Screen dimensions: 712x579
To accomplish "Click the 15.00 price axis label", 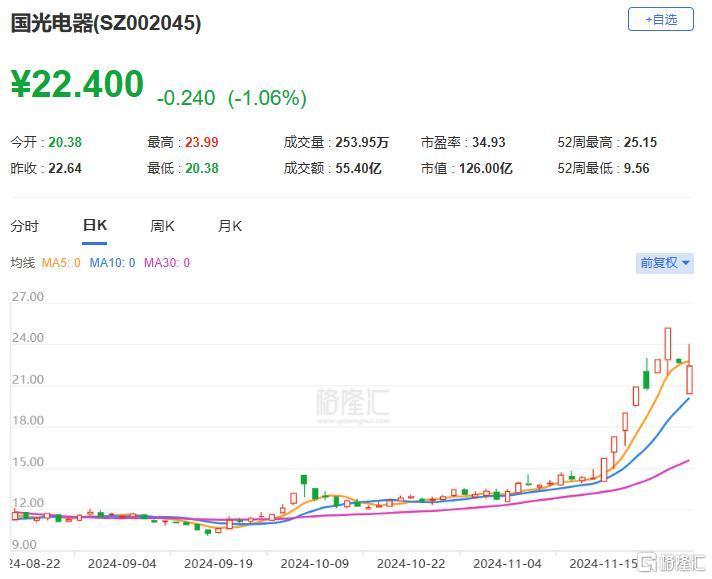I will [x=28, y=462].
